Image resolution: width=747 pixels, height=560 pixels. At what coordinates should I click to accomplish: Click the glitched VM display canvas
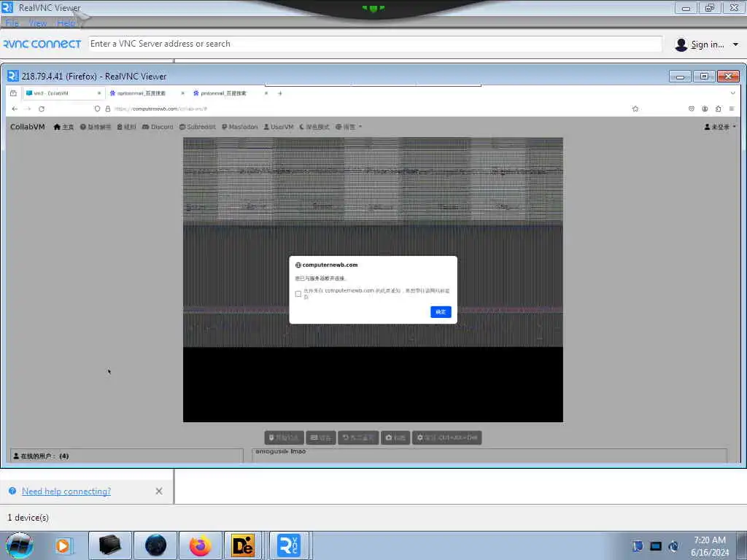coord(373,279)
